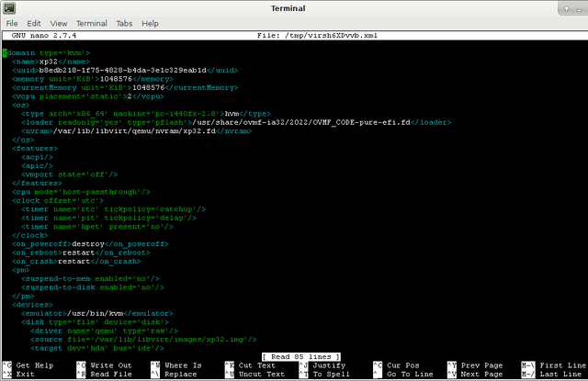588x381 pixels.
Task: Click the terminal icon in the title bar
Action: 9,8
